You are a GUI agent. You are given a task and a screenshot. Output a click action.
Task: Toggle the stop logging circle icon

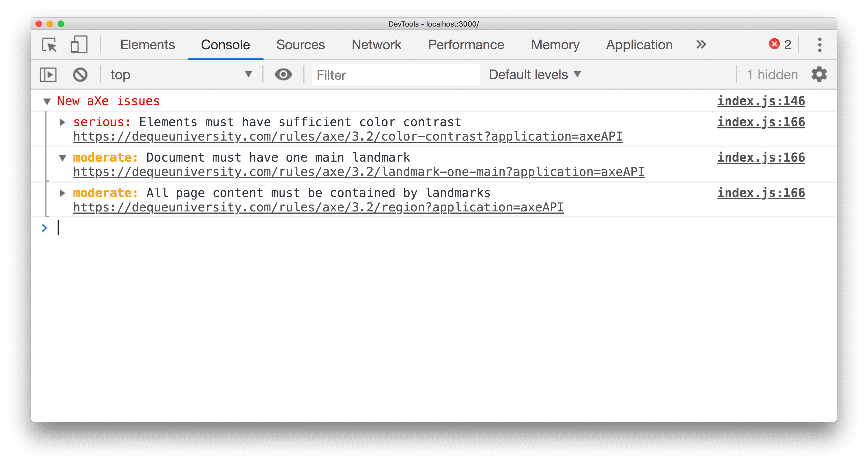pyautogui.click(x=80, y=75)
